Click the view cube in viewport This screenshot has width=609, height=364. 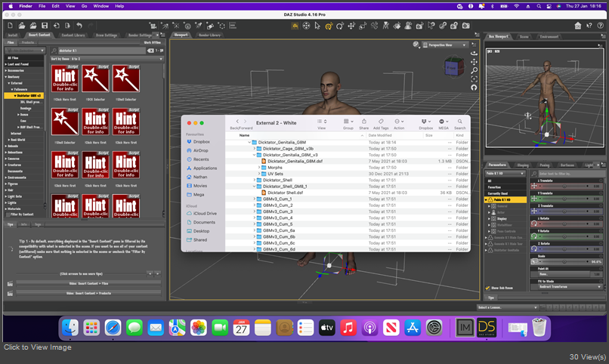[x=453, y=67]
